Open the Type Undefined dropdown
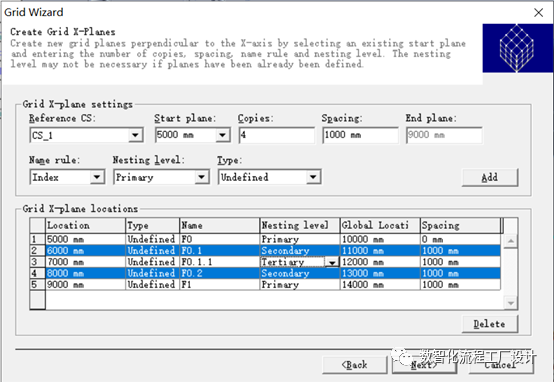 tap(313, 177)
